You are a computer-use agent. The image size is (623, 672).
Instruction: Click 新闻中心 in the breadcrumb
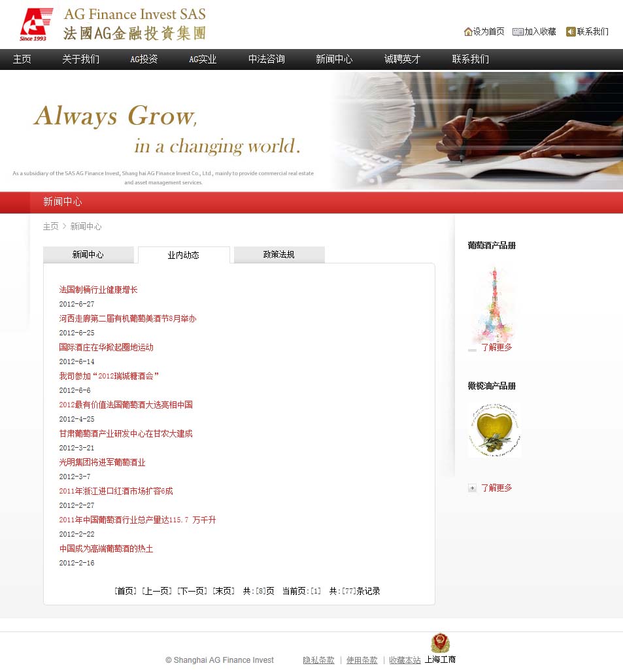86,226
